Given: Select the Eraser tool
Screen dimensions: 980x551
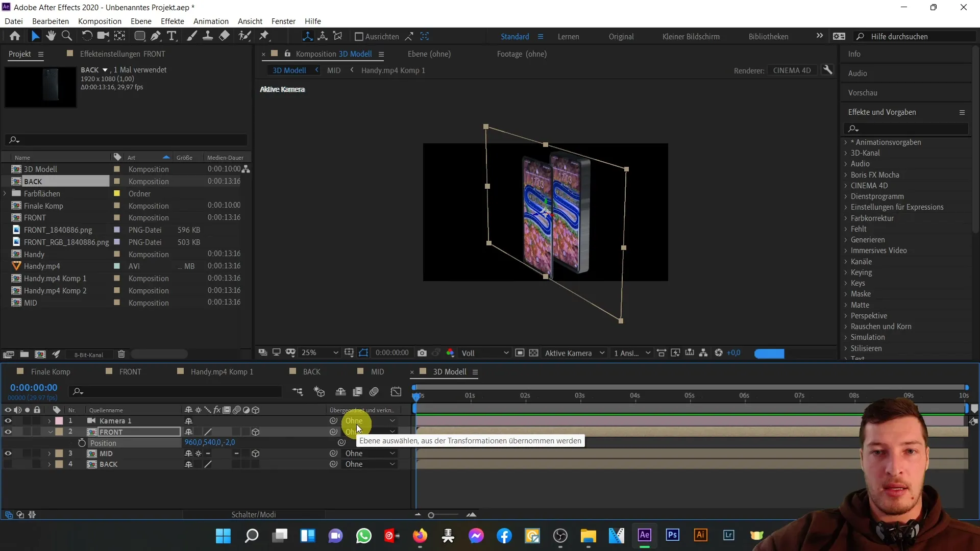Looking at the screenshot, I should coord(224,36).
